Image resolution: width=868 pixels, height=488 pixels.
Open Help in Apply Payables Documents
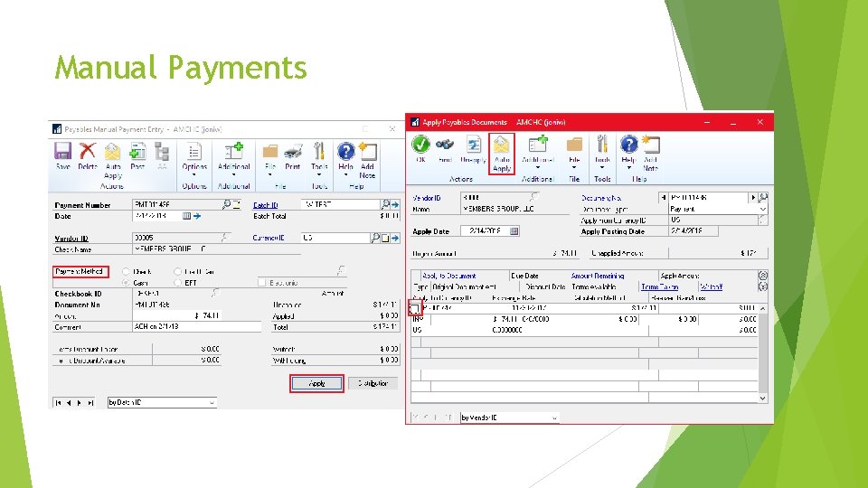628,153
